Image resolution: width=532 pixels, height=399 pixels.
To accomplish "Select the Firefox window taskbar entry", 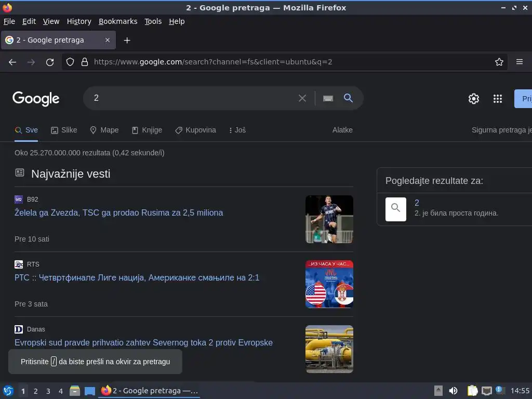I will [x=149, y=391].
